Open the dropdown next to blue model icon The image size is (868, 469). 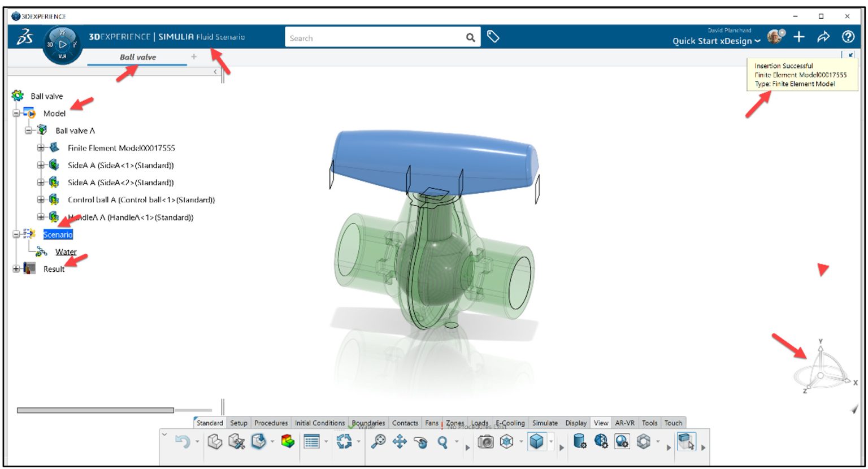[272, 442]
